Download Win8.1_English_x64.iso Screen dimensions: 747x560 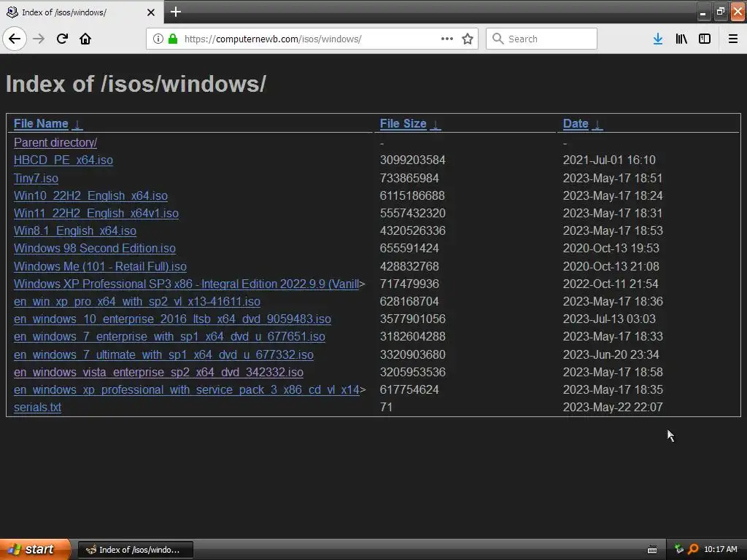click(x=75, y=231)
